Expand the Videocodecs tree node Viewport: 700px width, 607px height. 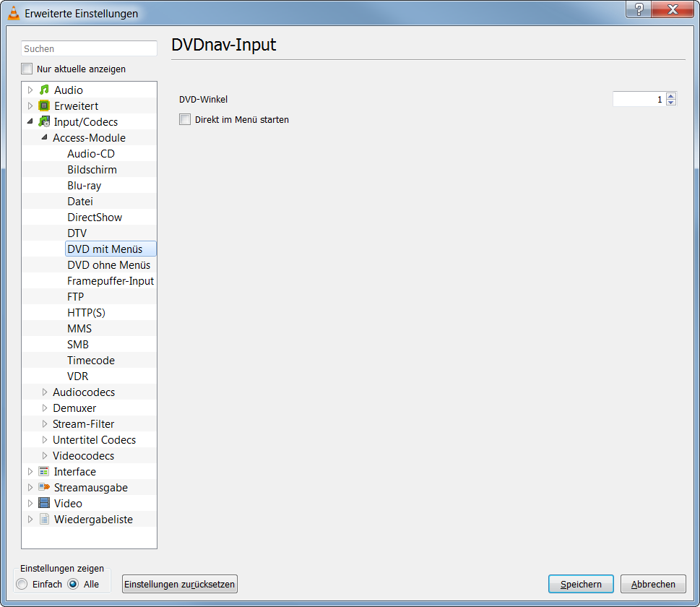44,455
